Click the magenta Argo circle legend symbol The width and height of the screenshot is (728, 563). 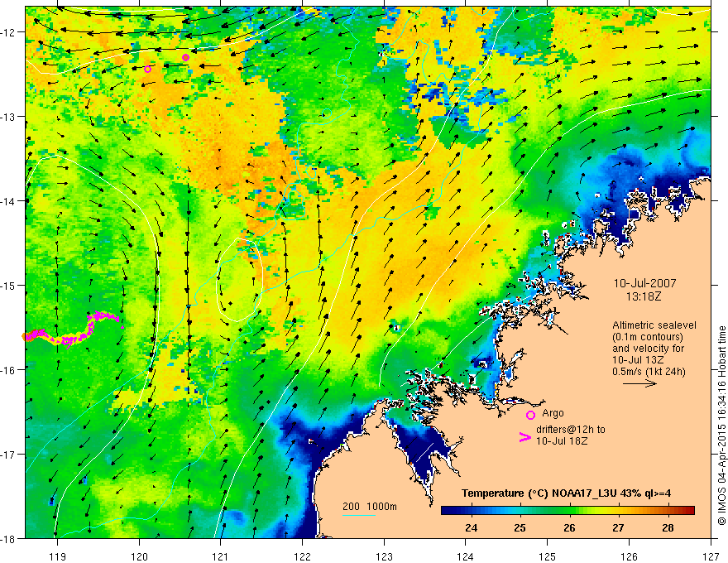click(x=530, y=415)
